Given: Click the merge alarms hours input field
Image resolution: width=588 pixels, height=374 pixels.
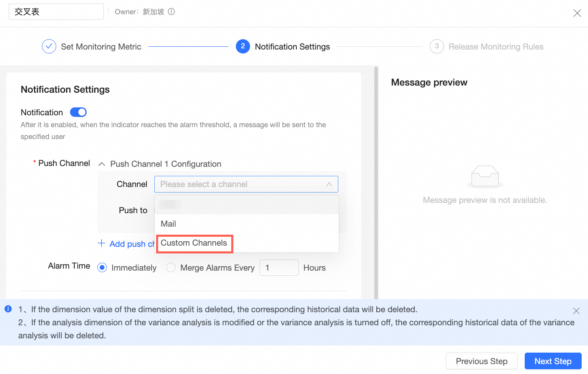Looking at the screenshot, I should tap(279, 268).
